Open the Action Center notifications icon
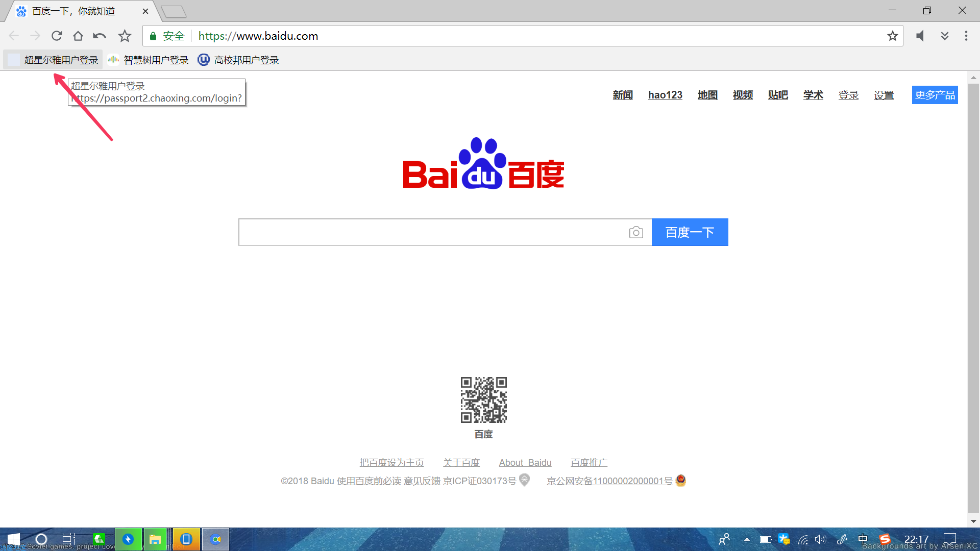The height and width of the screenshot is (551, 980). [x=950, y=539]
